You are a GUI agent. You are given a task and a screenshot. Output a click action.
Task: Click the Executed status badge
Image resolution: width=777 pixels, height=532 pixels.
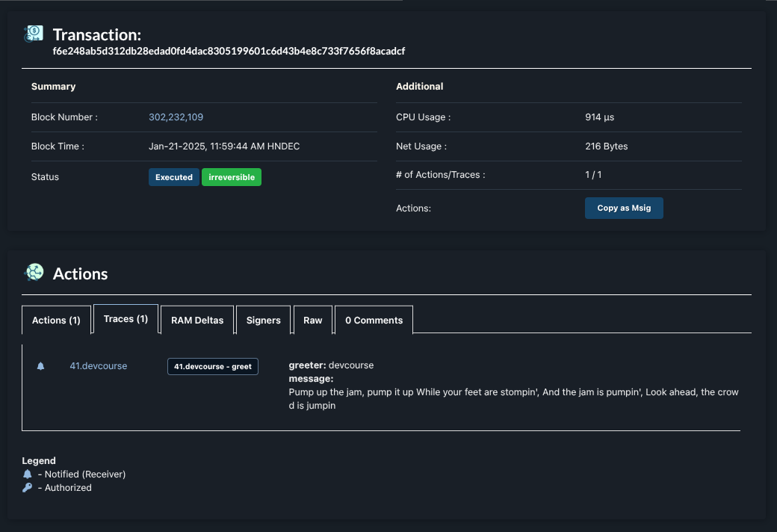(x=174, y=178)
